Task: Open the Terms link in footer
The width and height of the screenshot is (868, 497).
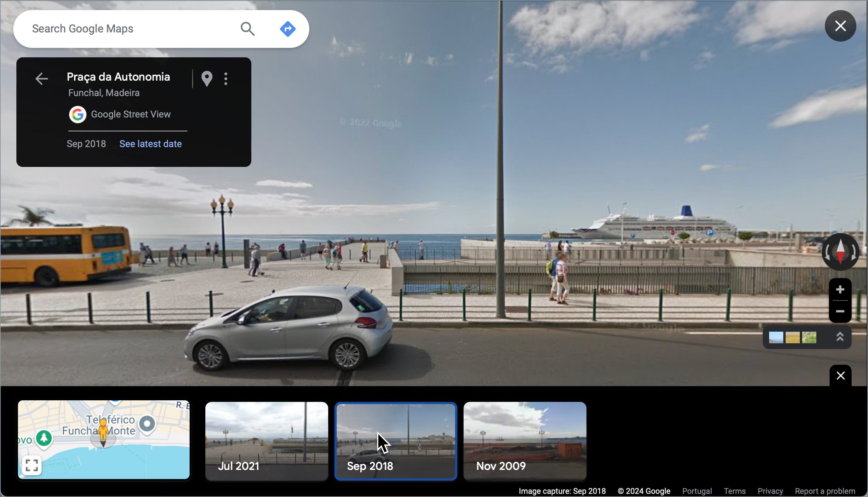Action: click(734, 491)
